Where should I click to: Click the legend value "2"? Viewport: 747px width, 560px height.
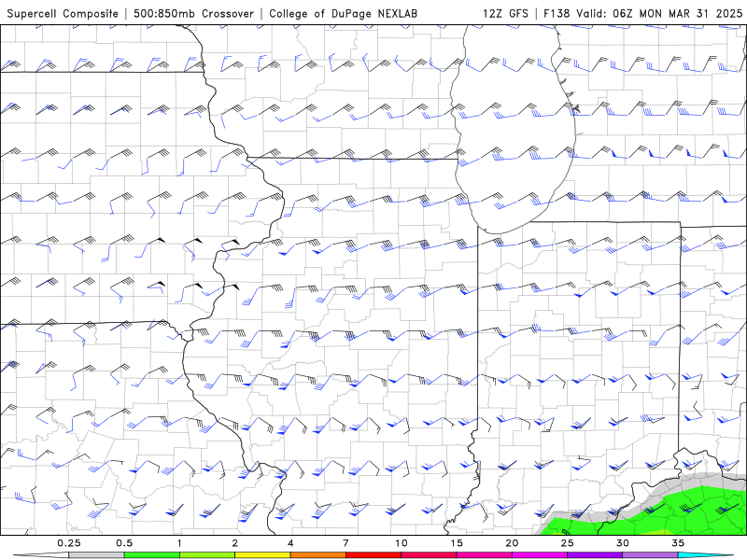pos(235,543)
